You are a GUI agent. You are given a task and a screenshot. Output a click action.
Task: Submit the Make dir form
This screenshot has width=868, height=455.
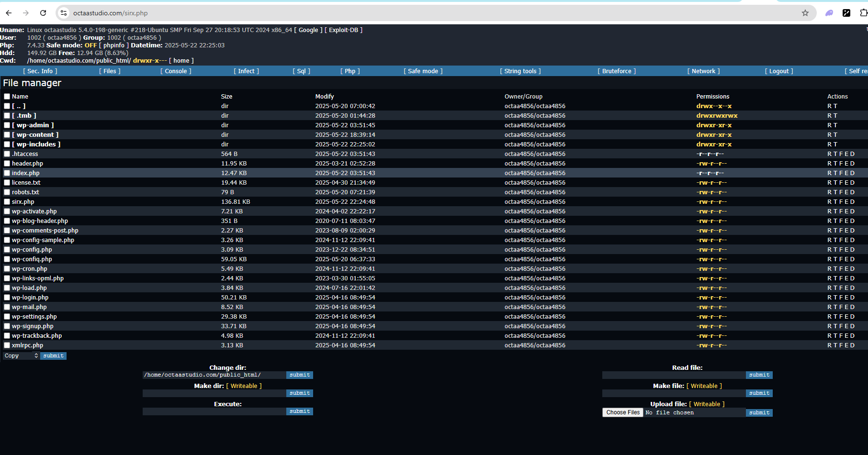(x=300, y=393)
